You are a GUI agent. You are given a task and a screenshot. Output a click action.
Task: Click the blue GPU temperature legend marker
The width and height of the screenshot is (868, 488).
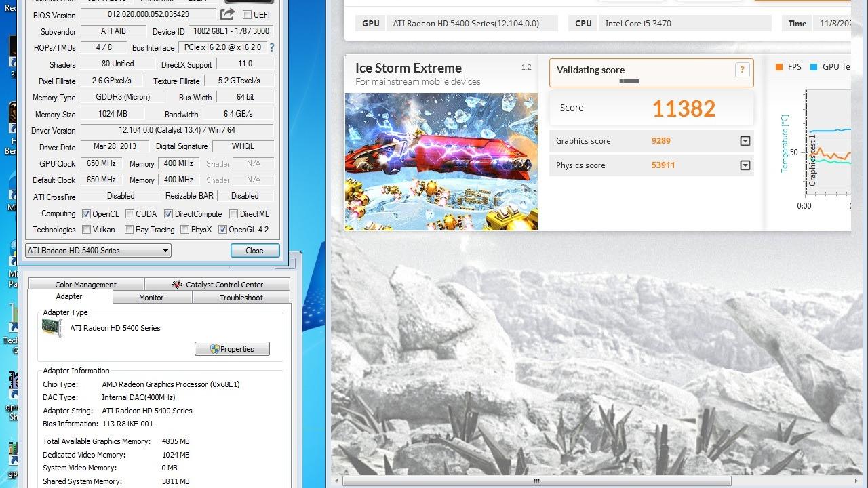pyautogui.click(x=813, y=67)
